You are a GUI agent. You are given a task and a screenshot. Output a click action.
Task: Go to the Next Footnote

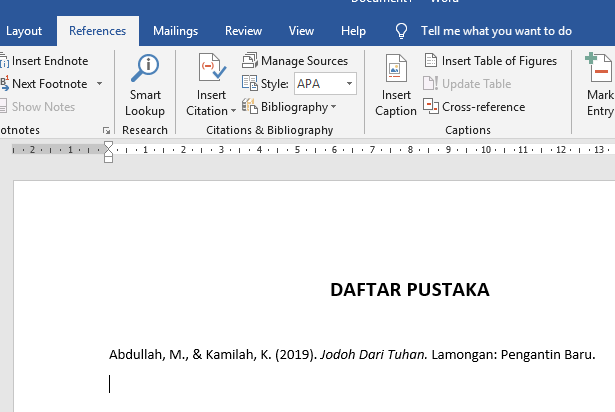49,84
